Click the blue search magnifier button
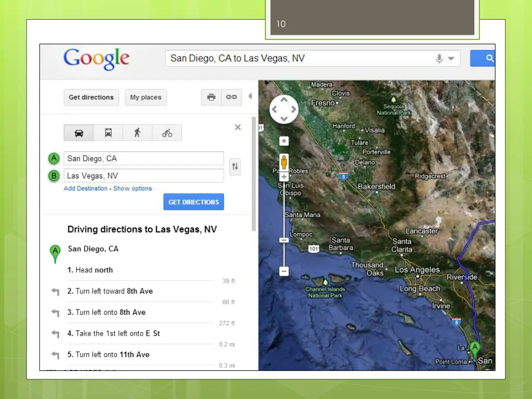This screenshot has width=532, height=399. 483,58
